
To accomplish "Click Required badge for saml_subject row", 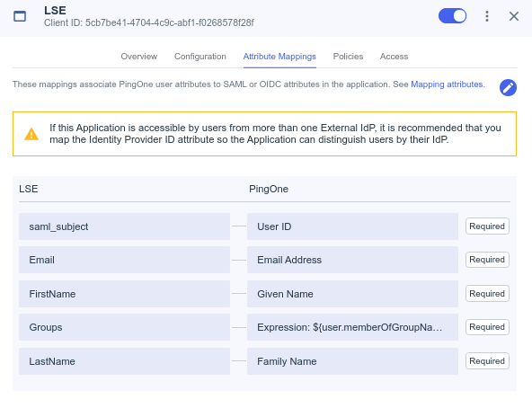I will (x=487, y=226).
